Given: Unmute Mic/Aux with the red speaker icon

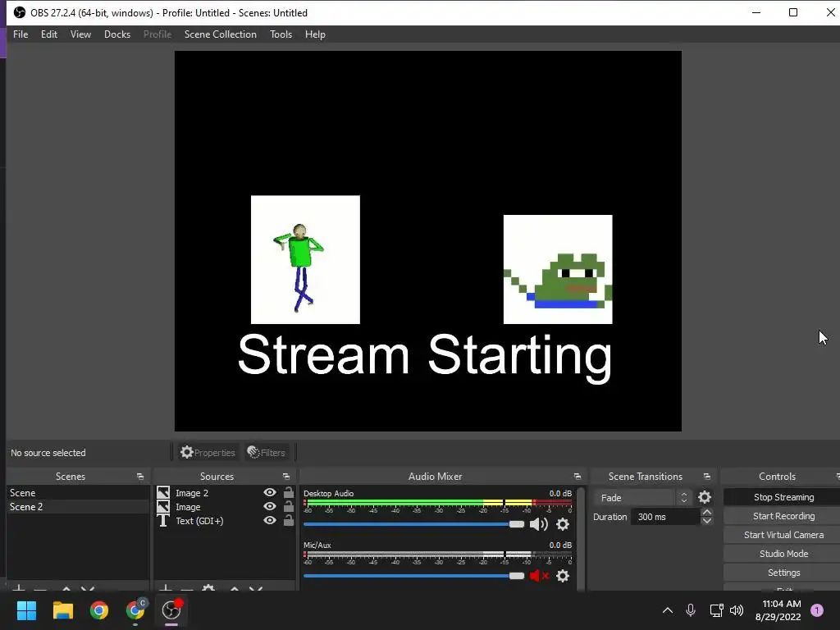Looking at the screenshot, I should [x=538, y=576].
